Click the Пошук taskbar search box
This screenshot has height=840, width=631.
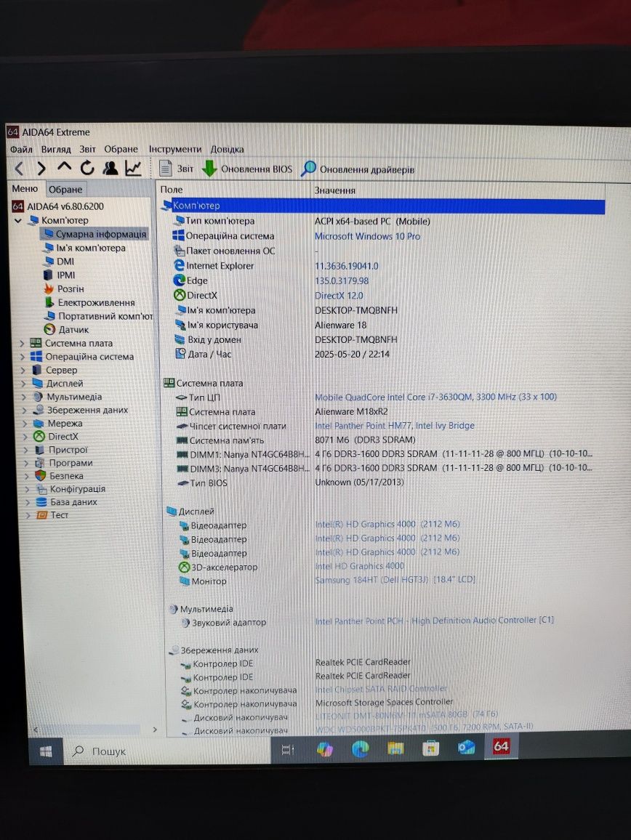pos(166,751)
